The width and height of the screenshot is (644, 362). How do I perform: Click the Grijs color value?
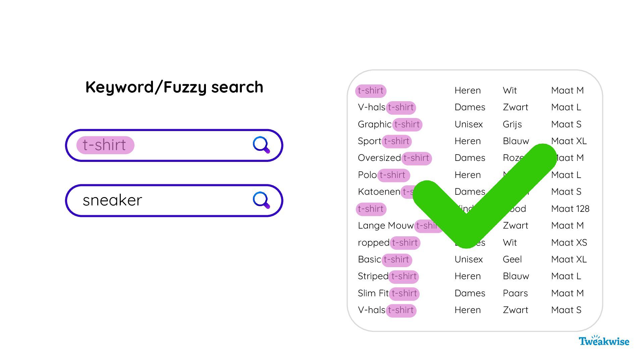pos(512,124)
